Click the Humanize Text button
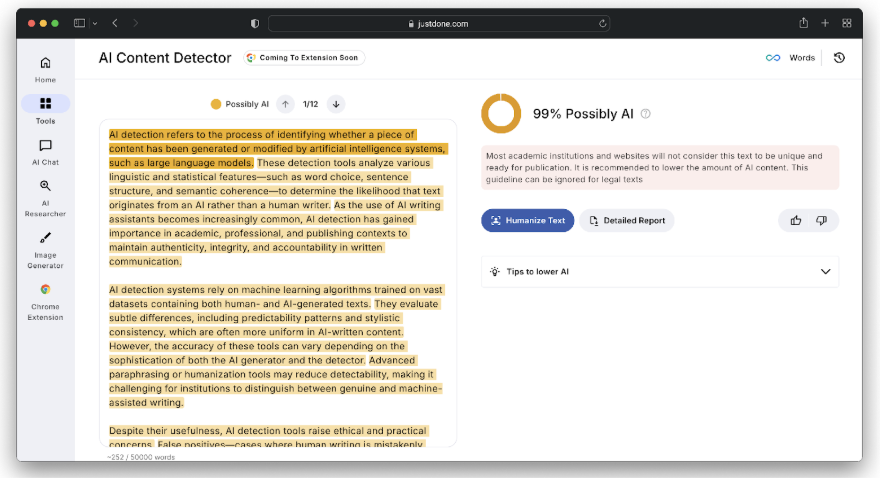This screenshot has height=478, width=880. 527,220
